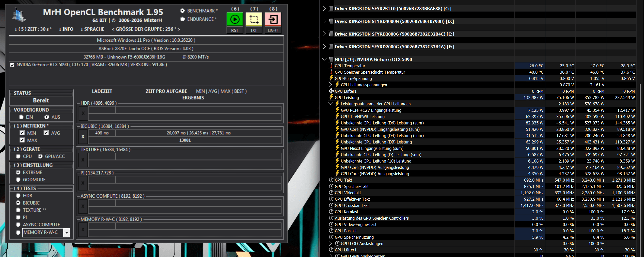Click the BICUBIC result value 13081
The height and width of the screenshot is (257, 644).
[x=185, y=140]
